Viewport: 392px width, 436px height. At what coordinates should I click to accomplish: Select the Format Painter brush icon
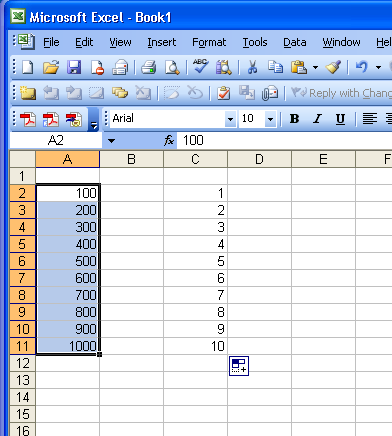[333, 68]
